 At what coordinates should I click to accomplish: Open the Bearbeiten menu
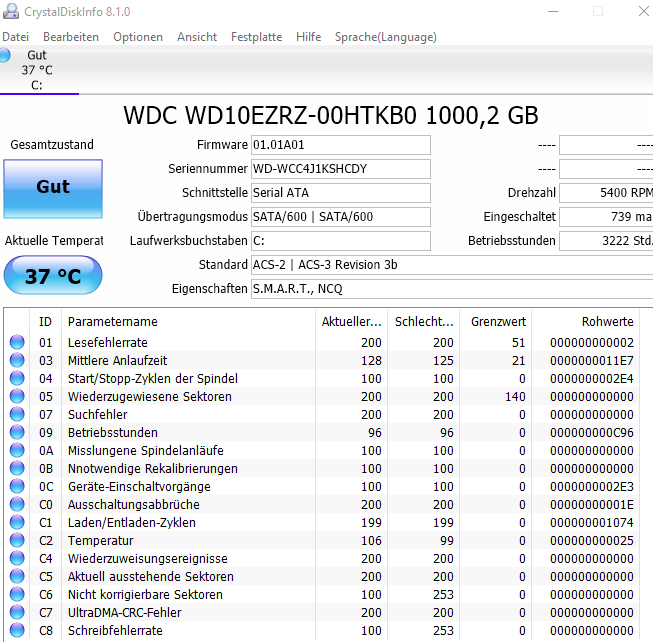click(x=71, y=37)
